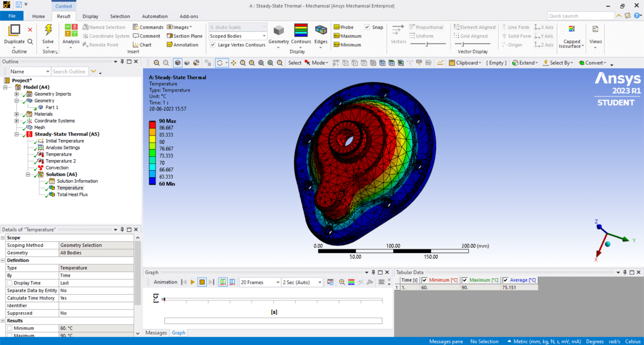Click the Quick Launch search box
Screen dimensions: 644x345
pos(581,16)
